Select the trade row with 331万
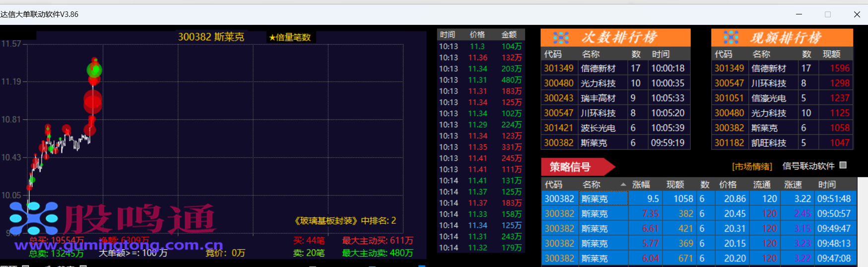Image resolution: width=868 pixels, height=267 pixels. coord(480,147)
